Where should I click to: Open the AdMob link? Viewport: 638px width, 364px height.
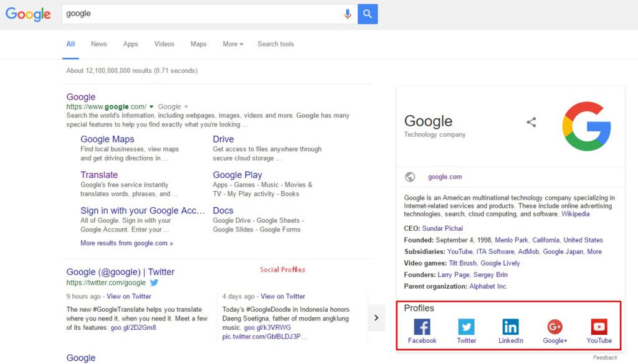point(528,251)
